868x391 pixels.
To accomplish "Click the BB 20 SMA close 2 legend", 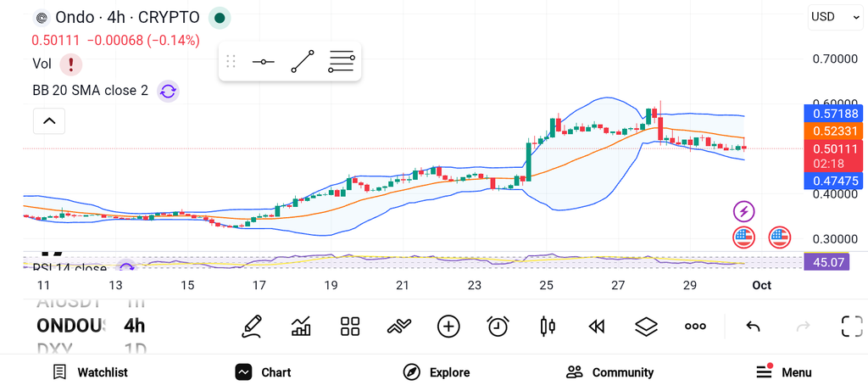I will pyautogui.click(x=90, y=91).
